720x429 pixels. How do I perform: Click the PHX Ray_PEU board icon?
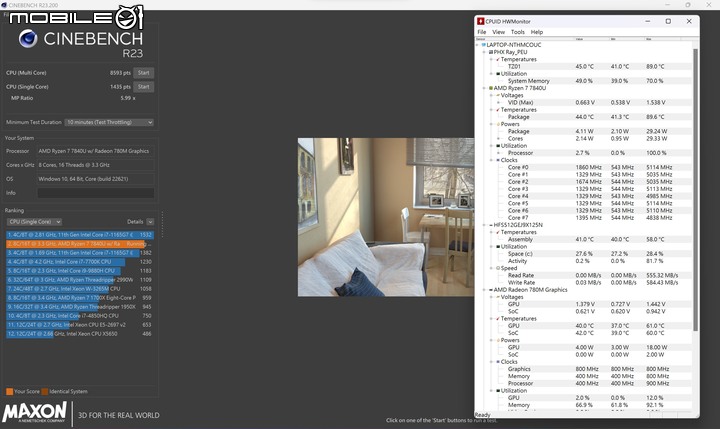tap(491, 52)
